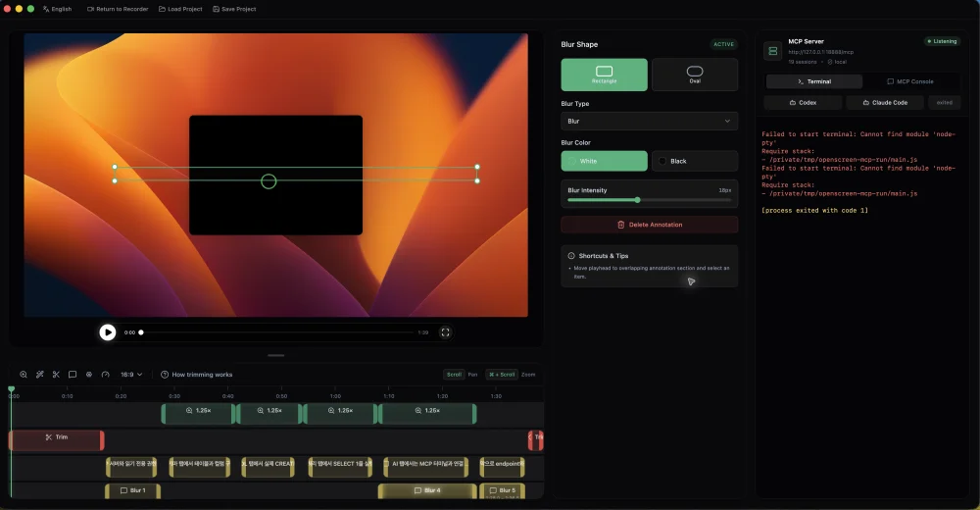Click the '[process exited with code 1]' text

pyautogui.click(x=814, y=210)
